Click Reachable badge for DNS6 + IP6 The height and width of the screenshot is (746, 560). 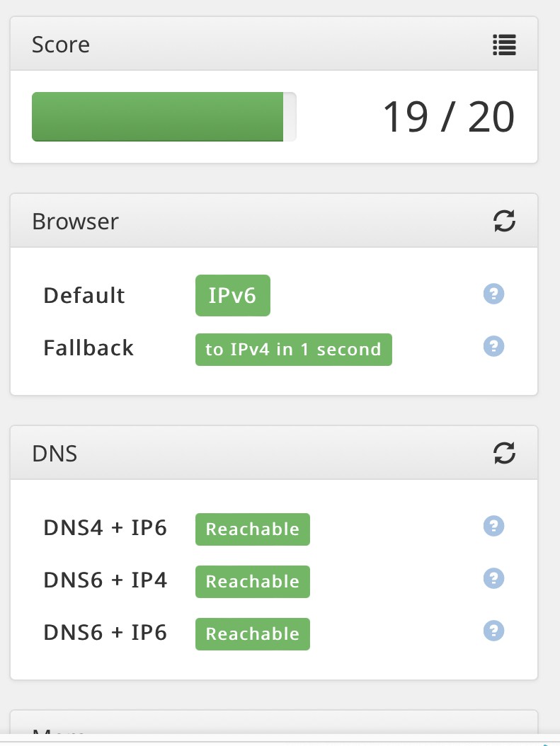point(252,634)
